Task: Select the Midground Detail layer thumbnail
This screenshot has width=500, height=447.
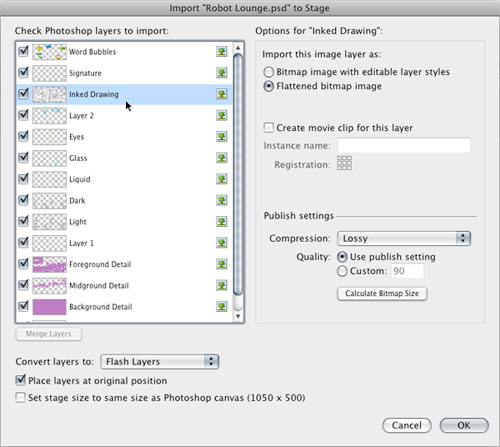Action: [49, 286]
